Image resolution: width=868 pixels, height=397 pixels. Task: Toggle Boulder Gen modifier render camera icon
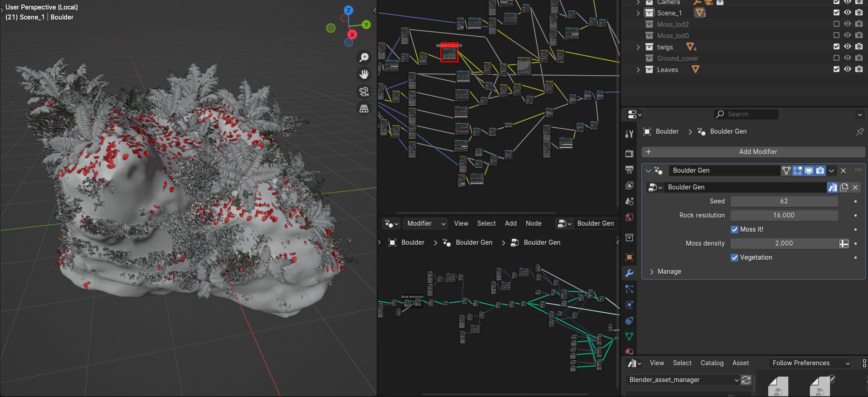(820, 170)
